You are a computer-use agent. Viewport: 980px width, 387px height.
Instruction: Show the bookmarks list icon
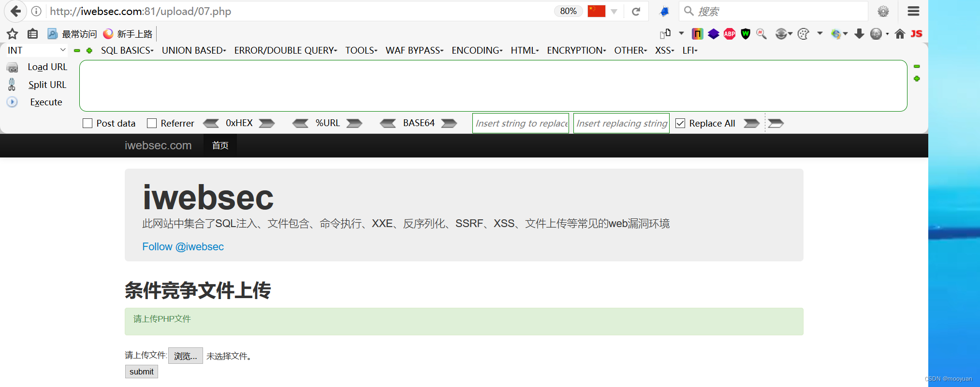[x=32, y=34]
